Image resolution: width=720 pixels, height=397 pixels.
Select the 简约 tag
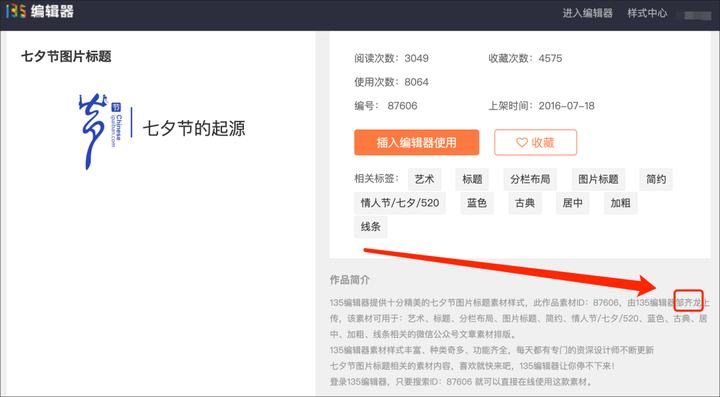[x=656, y=179]
